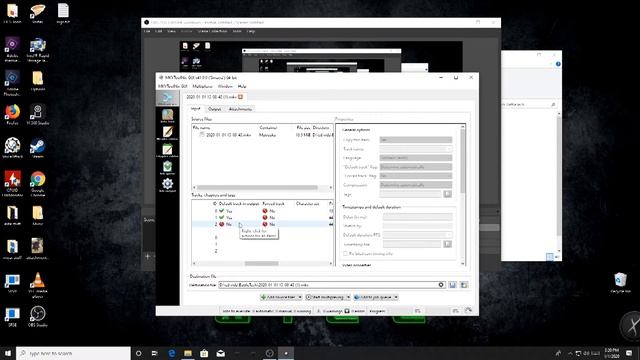Open the Compression dropdown
Viewport: 640px width, 360px height.
pyautogui.click(x=416, y=185)
